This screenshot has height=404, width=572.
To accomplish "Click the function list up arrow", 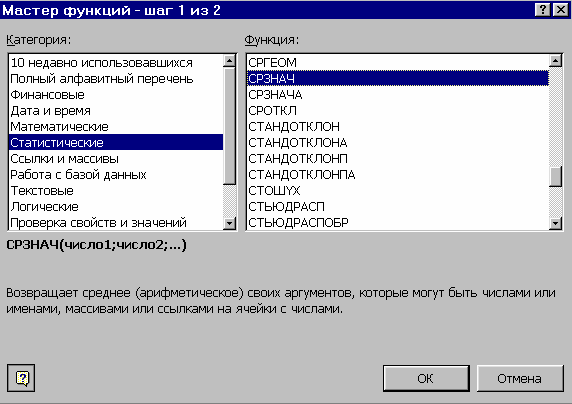I will click(x=555, y=61).
